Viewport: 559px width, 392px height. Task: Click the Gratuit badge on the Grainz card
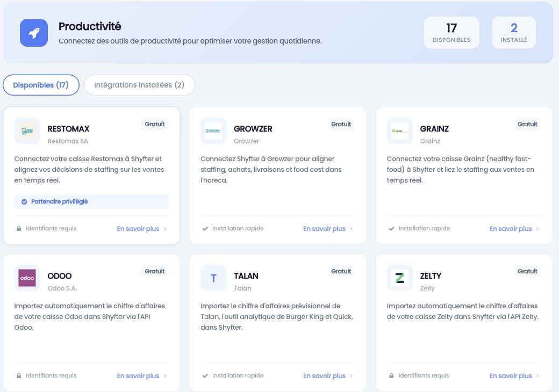pos(528,124)
